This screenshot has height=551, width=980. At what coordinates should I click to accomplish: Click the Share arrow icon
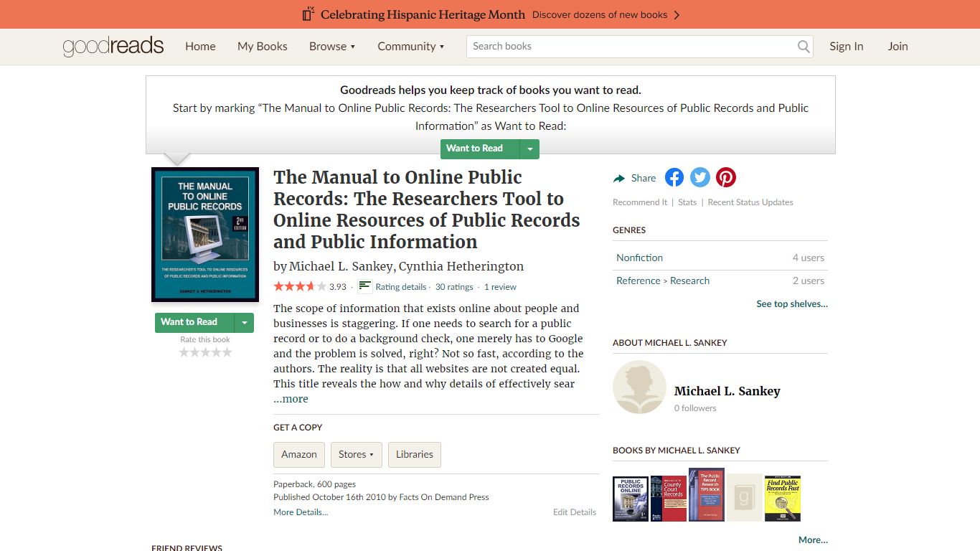(x=619, y=179)
